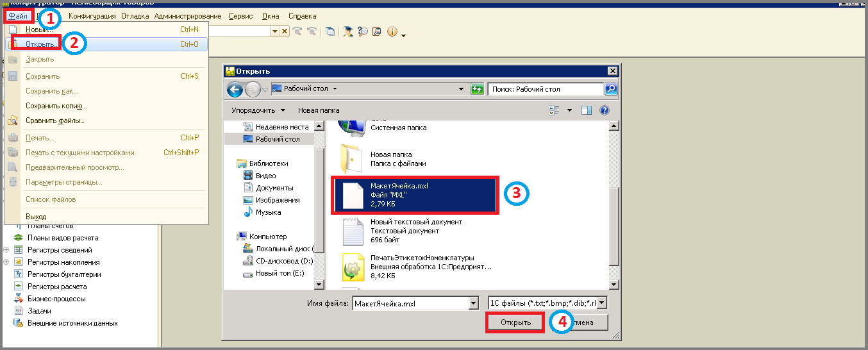Click the Новая папка button
868x350 pixels.
coord(319,110)
